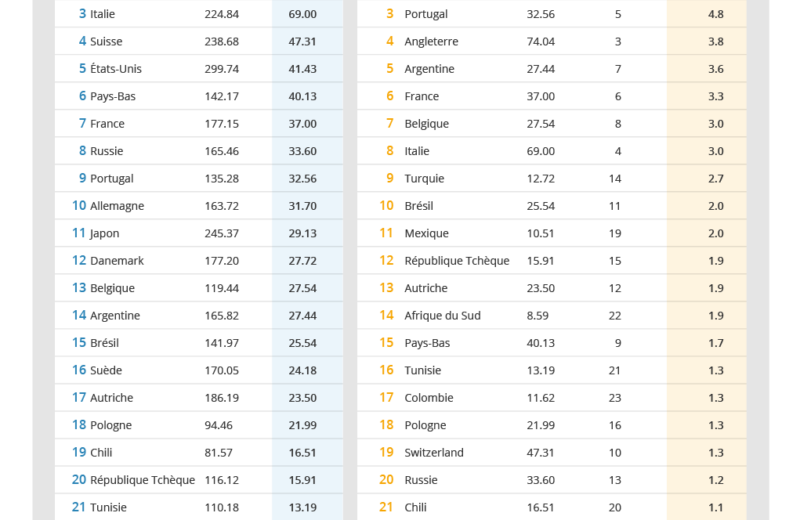Click the 245.37 value in Japon row
Viewport: 800px width, 520px height.
pyautogui.click(x=221, y=233)
